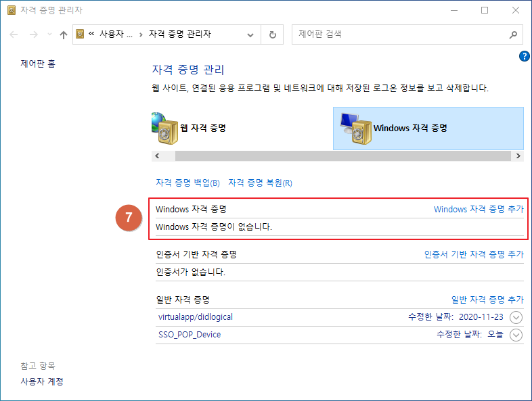The height and width of the screenshot is (401, 532).
Task: Refresh the Credential Manager view
Action: click(x=273, y=34)
